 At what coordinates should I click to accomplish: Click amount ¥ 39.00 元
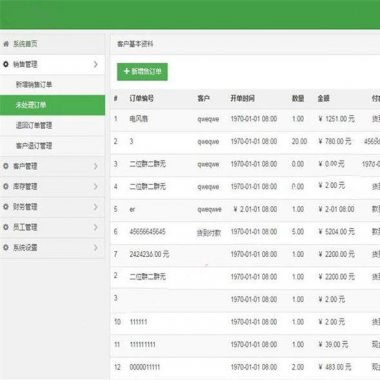click(333, 345)
